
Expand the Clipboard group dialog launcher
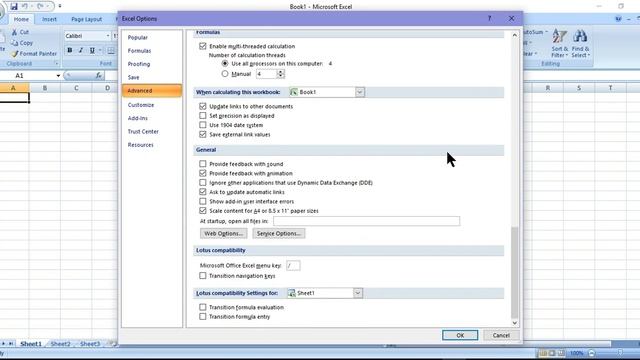coord(56,64)
